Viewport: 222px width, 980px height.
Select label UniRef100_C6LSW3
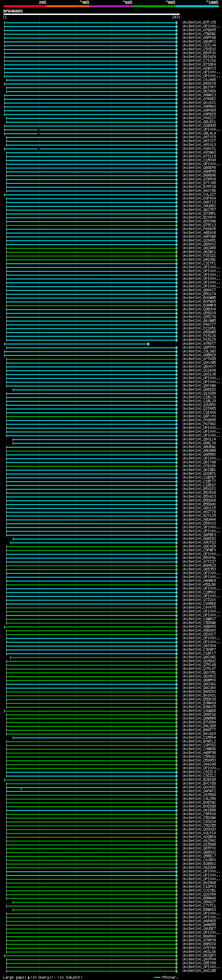coord(199,351)
